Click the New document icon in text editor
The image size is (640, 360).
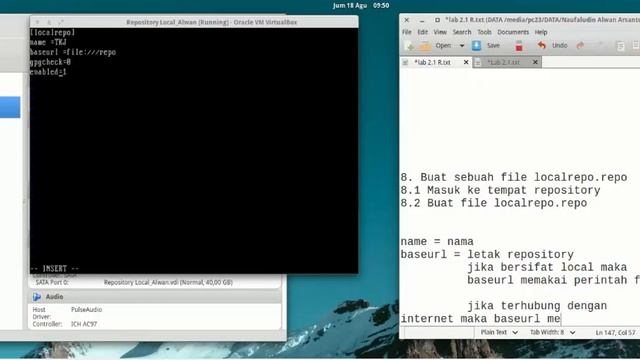tap(409, 46)
